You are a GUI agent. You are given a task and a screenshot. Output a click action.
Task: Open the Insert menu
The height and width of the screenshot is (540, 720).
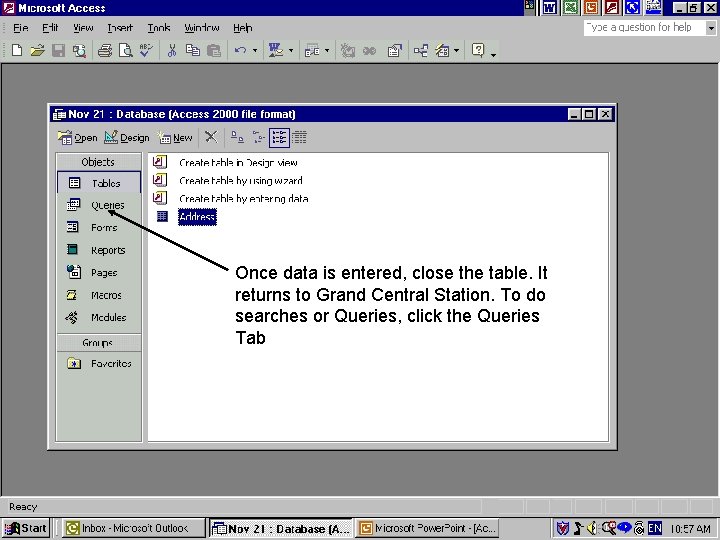[120, 28]
